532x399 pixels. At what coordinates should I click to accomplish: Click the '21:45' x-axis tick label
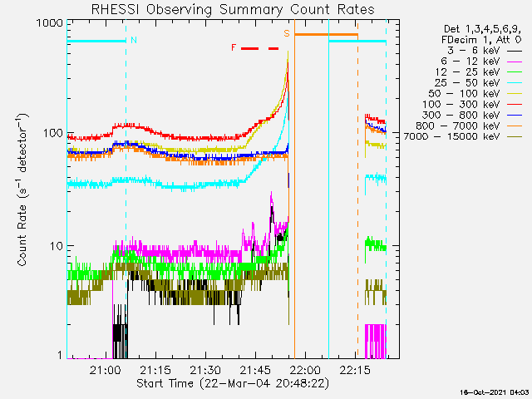(255, 370)
